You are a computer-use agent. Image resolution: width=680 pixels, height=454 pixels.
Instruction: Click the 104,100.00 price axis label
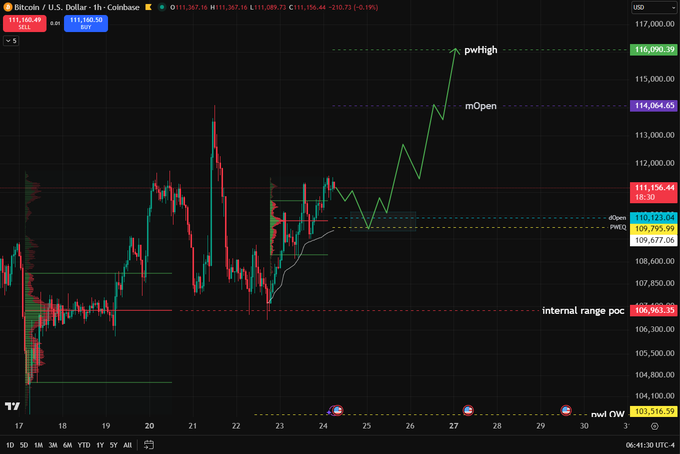point(655,395)
